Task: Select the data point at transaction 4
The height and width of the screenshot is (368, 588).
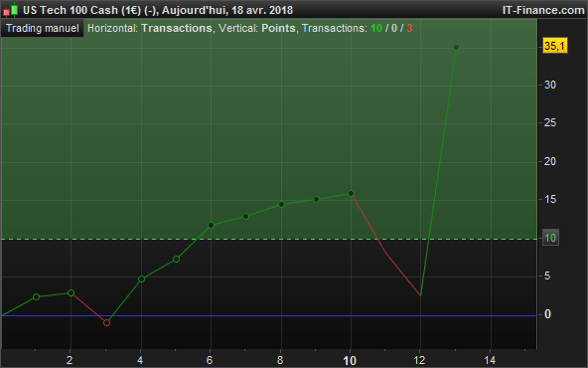Action: (x=141, y=279)
